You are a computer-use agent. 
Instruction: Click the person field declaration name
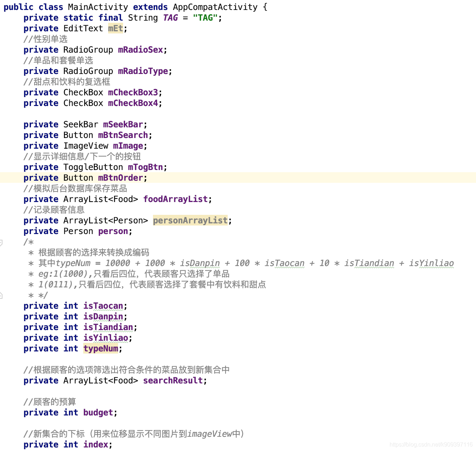(x=113, y=231)
